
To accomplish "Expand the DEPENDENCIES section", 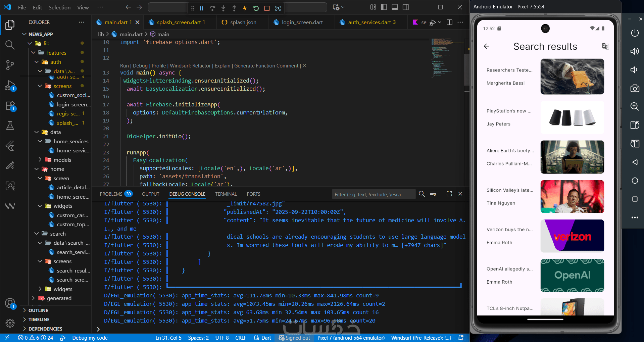I will tap(45, 329).
